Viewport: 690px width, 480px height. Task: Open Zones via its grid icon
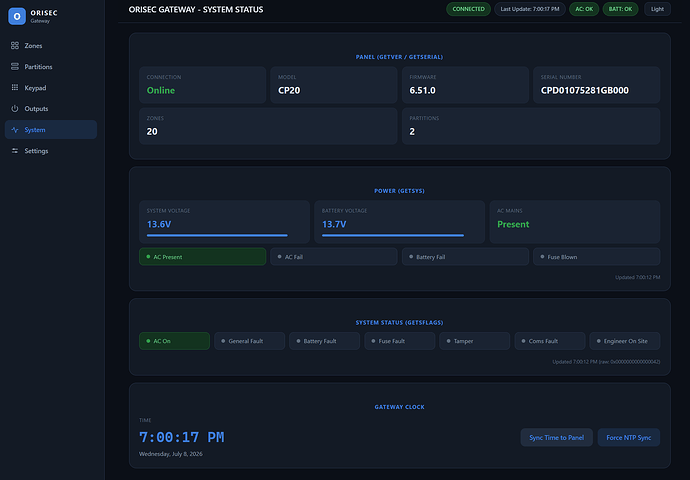point(15,45)
